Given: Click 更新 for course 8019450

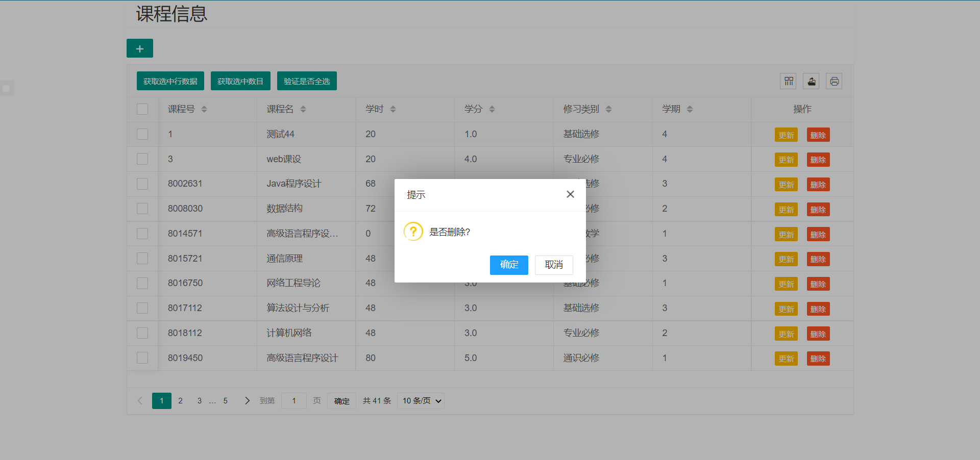Looking at the screenshot, I should [x=786, y=359].
